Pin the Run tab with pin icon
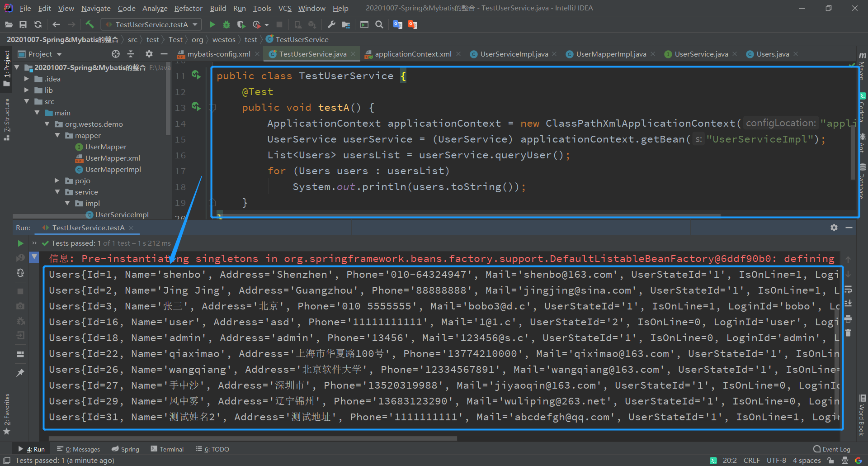The height and width of the screenshot is (466, 868). click(x=20, y=373)
